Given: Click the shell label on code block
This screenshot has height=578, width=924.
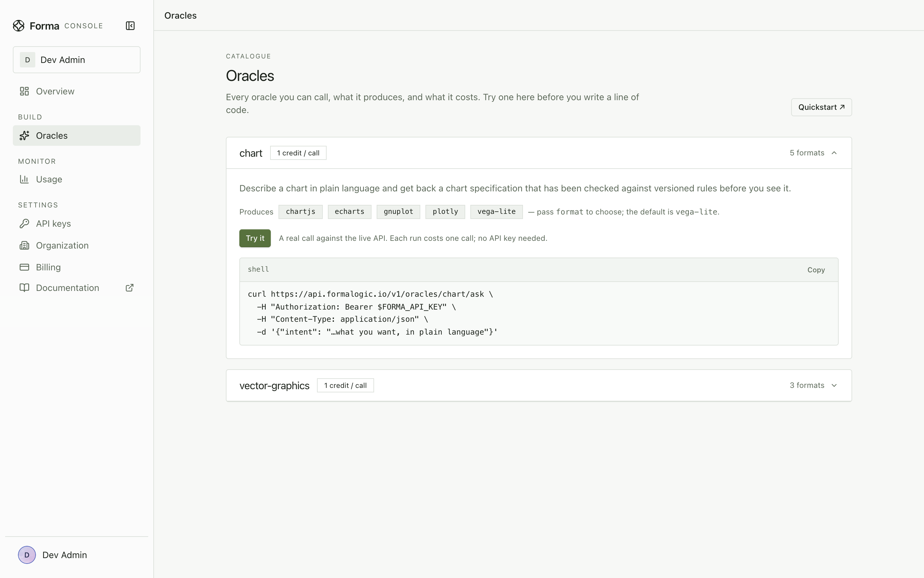Looking at the screenshot, I should (x=259, y=269).
